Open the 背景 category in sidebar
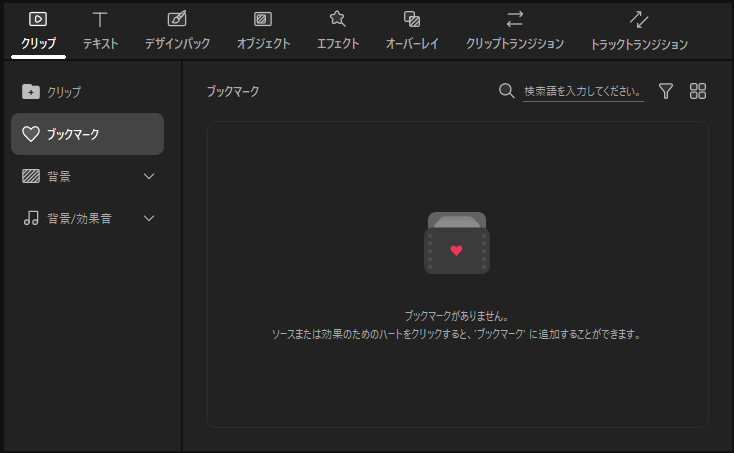The image size is (734, 453). (59, 176)
